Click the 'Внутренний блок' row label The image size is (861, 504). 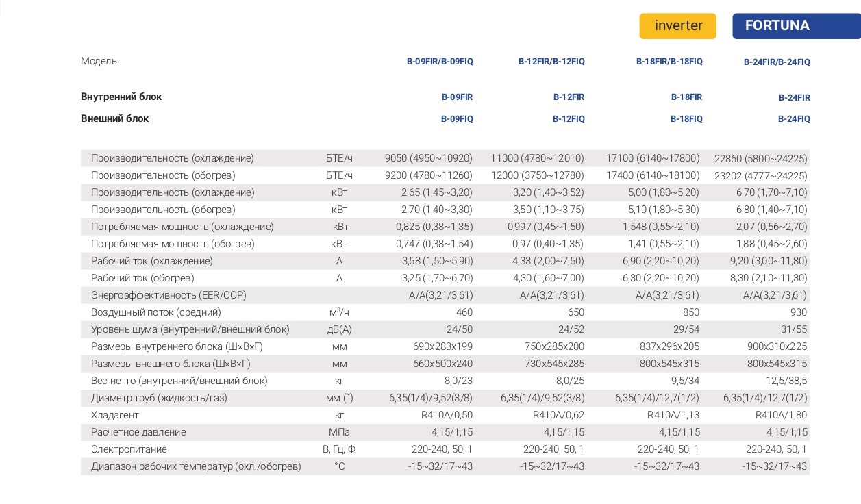tap(121, 97)
